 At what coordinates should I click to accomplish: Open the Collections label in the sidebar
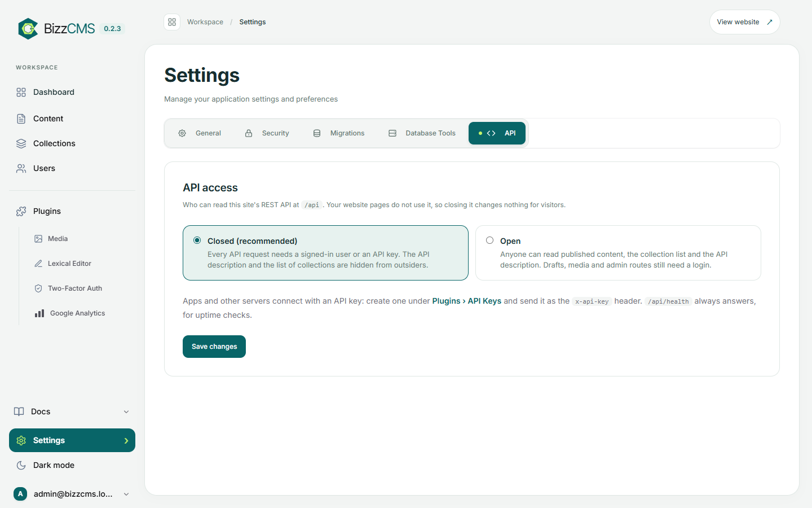point(54,143)
